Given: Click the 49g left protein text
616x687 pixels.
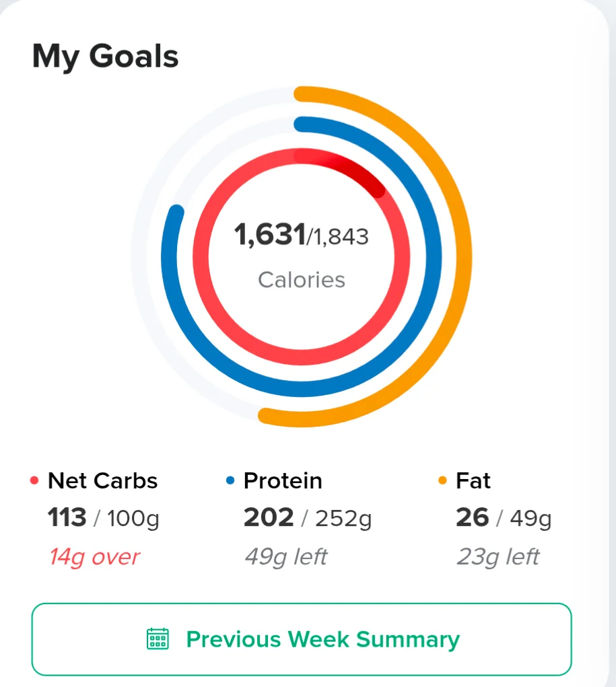Looking at the screenshot, I should (286, 557).
